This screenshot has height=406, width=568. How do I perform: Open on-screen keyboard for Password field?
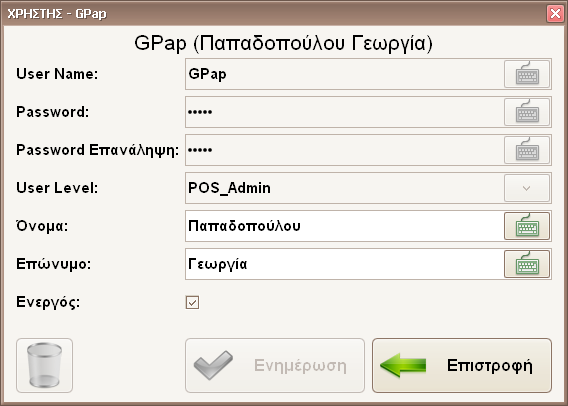[x=527, y=112]
